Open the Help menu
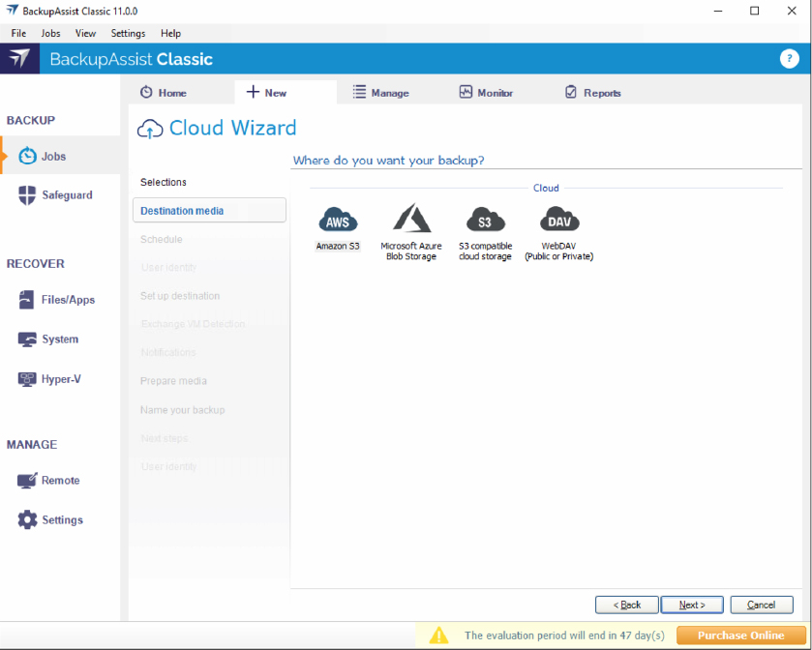812x650 pixels. click(x=170, y=33)
